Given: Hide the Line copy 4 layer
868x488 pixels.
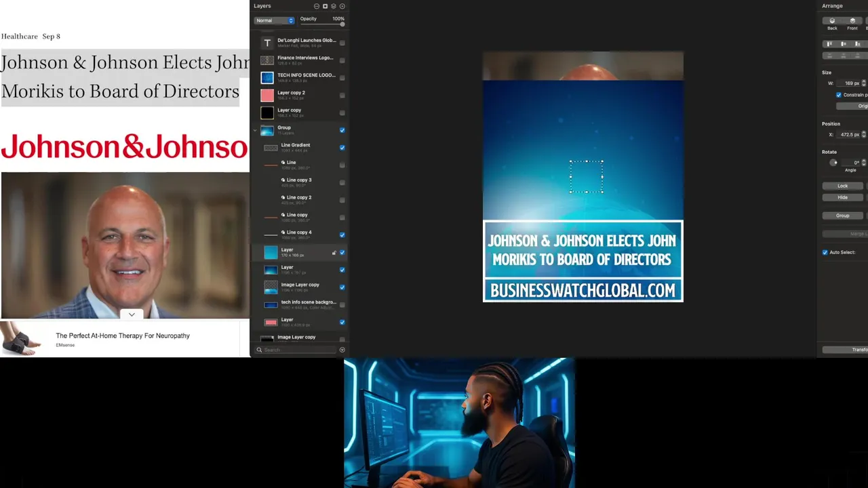Looking at the screenshot, I should [x=342, y=235].
